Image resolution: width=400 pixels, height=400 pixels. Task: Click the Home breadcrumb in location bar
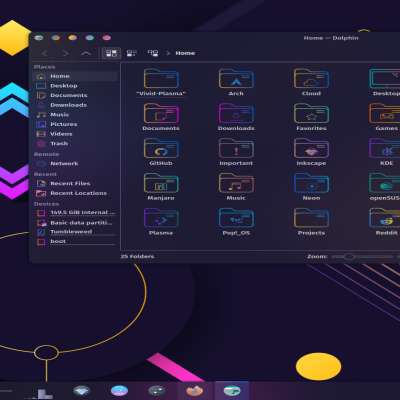[185, 53]
